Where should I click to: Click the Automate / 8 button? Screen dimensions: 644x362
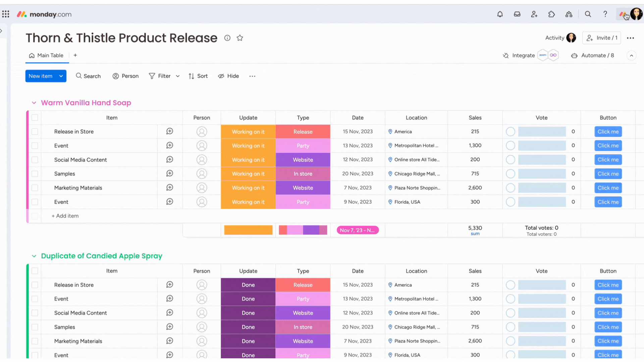click(598, 55)
